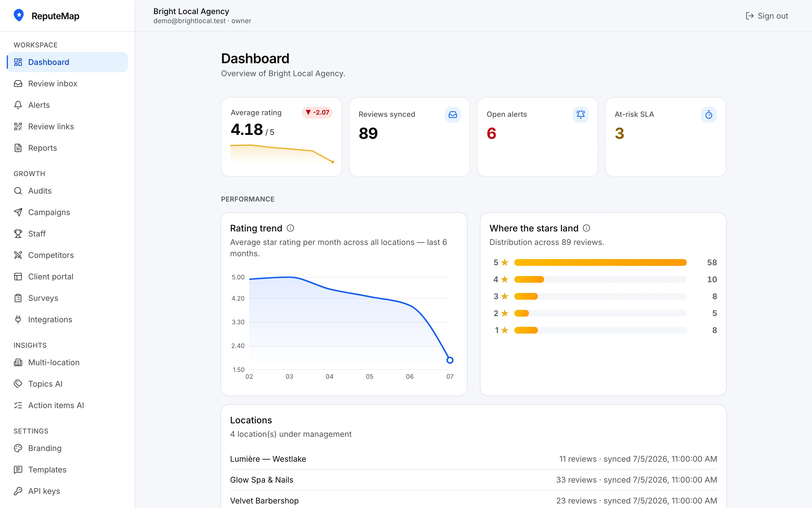Click the Sign out arrow icon
Image resolution: width=812 pixels, height=508 pixels.
tap(750, 16)
